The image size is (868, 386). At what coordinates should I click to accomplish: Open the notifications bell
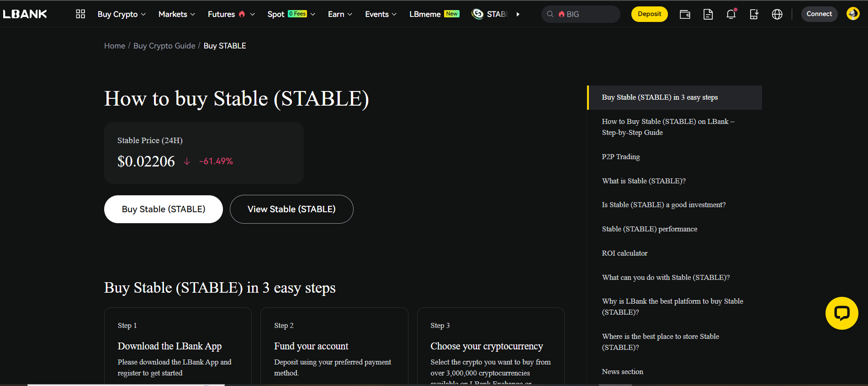click(x=731, y=14)
